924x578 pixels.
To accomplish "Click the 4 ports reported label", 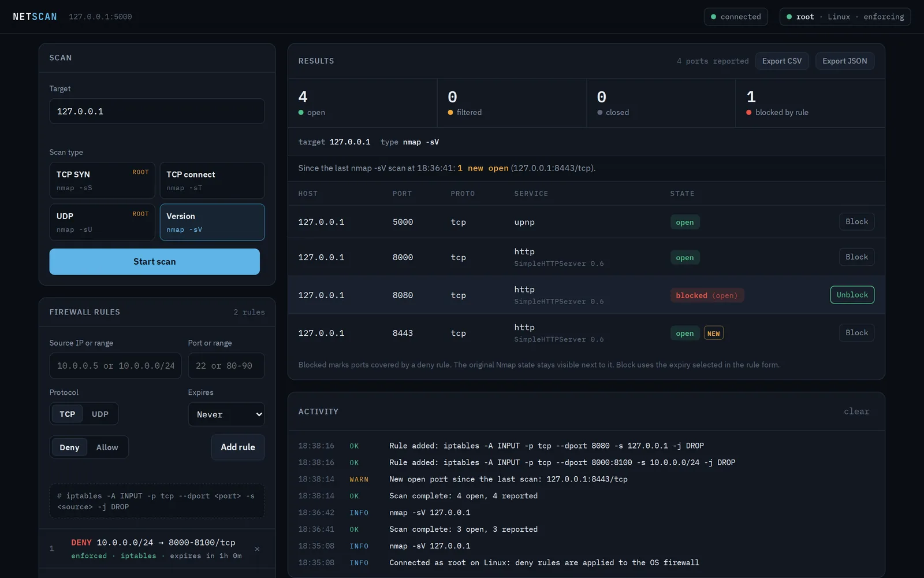I will [x=713, y=61].
